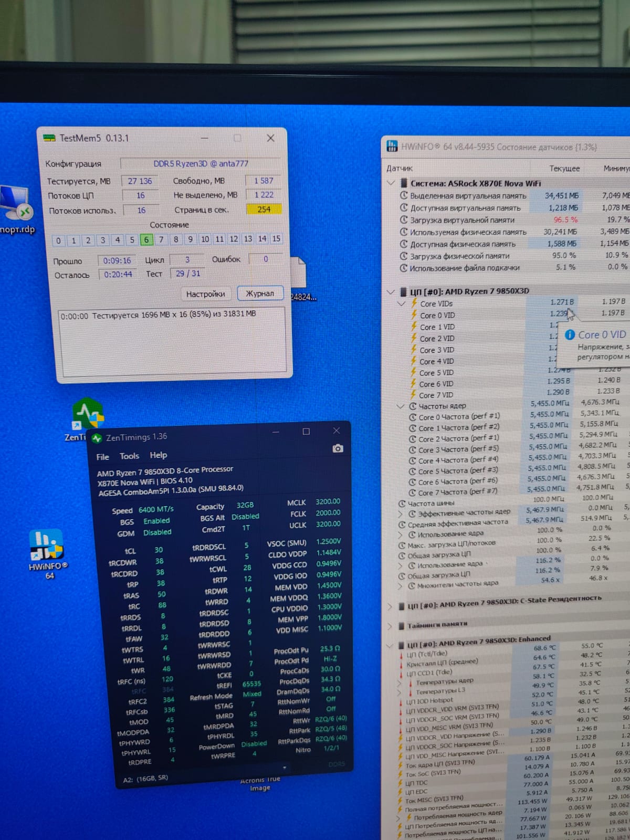The height and width of the screenshot is (840, 630).
Task: Click the Ошибок error count field
Action: (x=266, y=259)
